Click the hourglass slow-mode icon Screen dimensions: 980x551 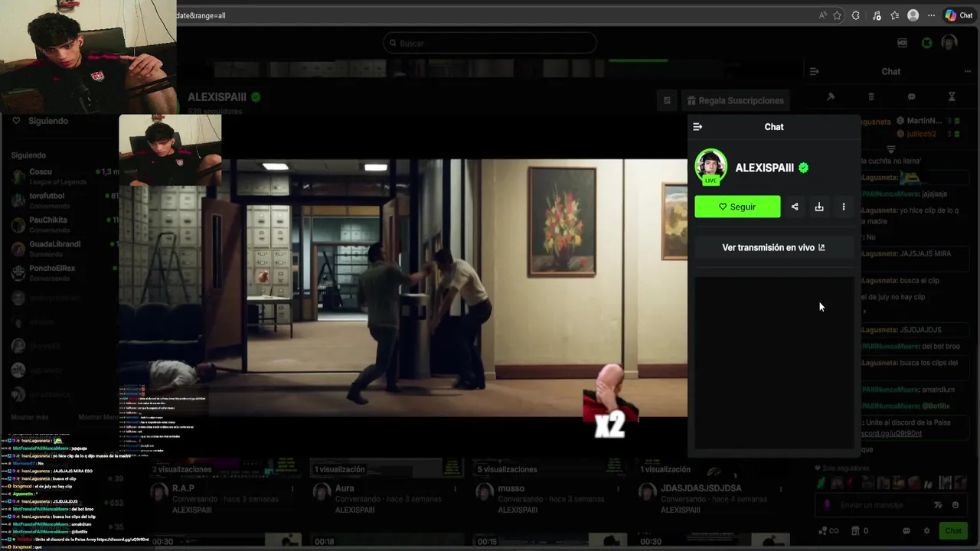[952, 97]
